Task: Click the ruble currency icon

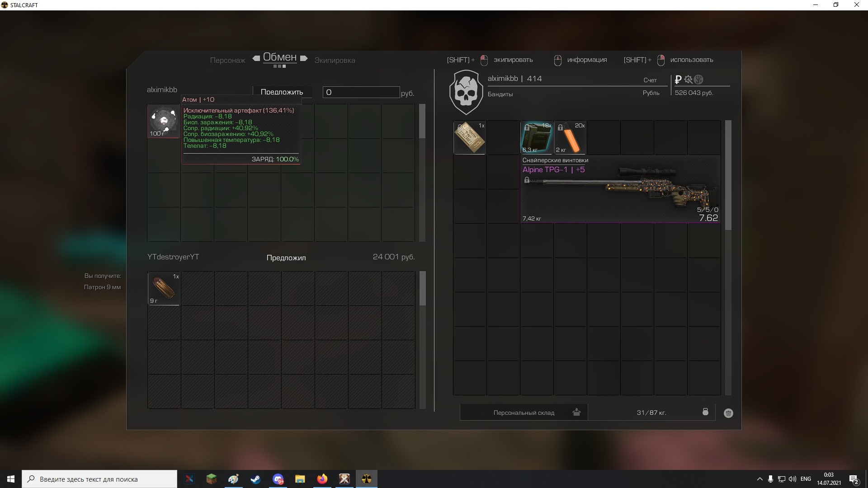Action: [x=678, y=80]
